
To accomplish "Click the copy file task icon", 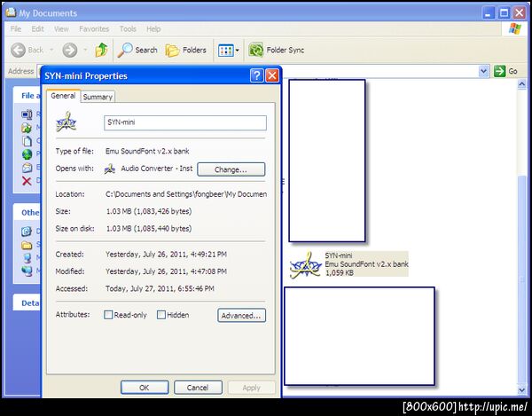I will tap(27, 141).
